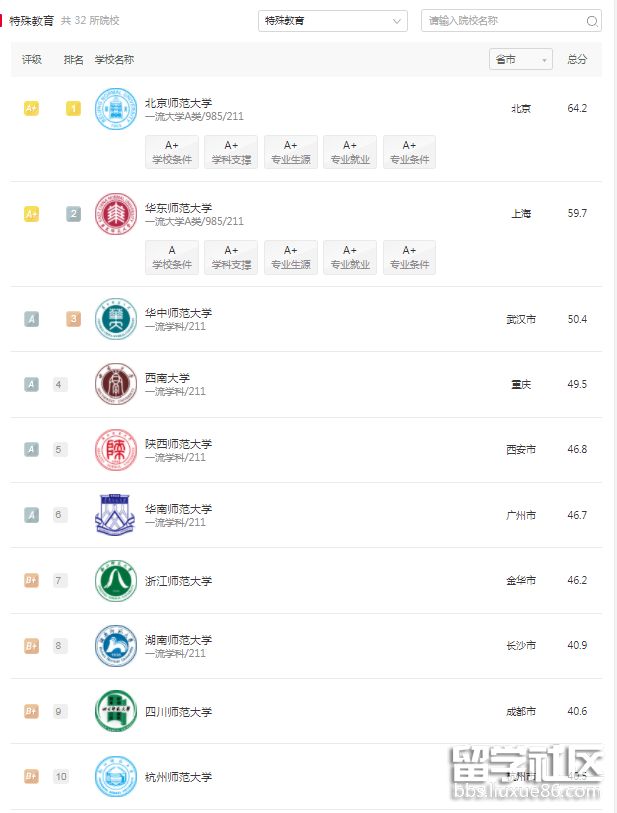Type in the school name search field
The image size is (617, 813).
coord(500,21)
